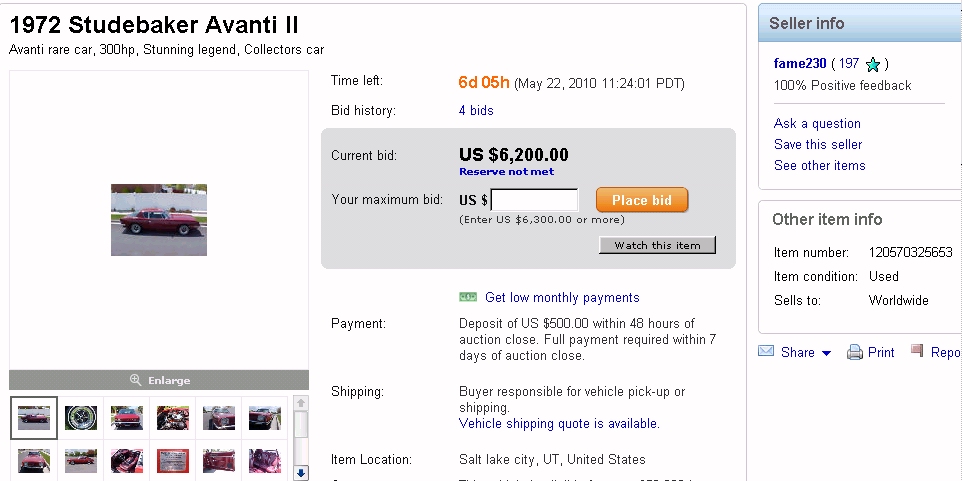Select the engine bay thumbnail

[x=173, y=418]
